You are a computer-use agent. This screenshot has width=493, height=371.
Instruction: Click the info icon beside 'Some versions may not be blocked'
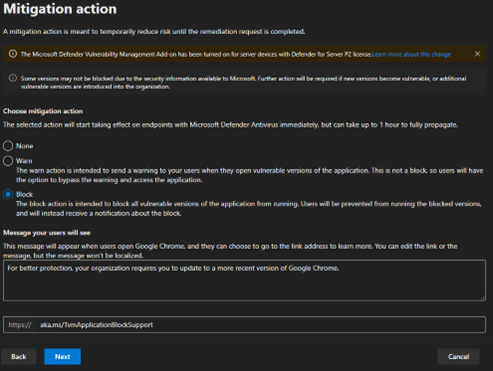[x=13, y=78]
